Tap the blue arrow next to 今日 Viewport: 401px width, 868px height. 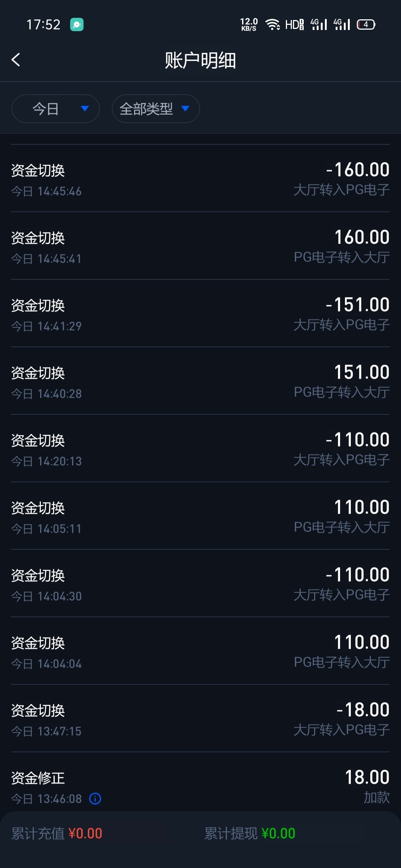click(85, 109)
